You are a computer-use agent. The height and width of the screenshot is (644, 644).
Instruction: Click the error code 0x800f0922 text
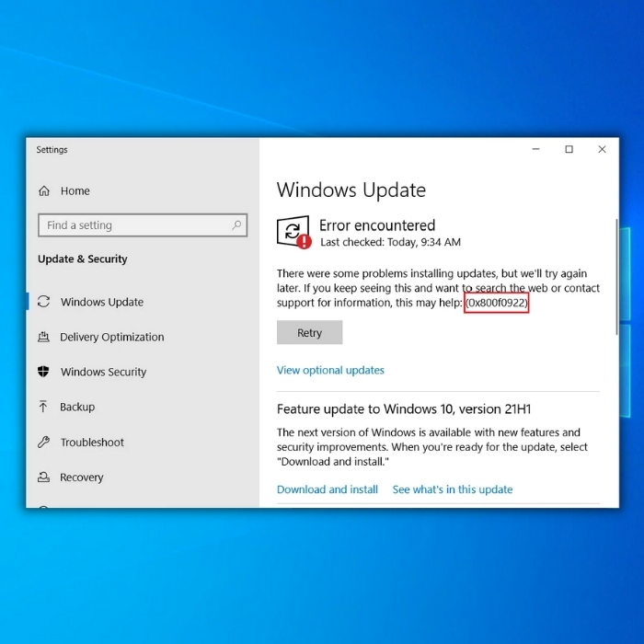[496, 303]
